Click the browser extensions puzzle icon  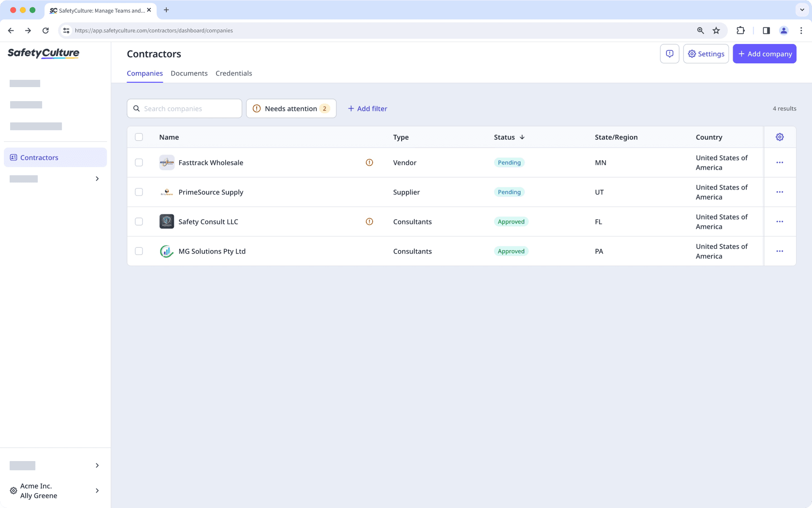click(740, 30)
